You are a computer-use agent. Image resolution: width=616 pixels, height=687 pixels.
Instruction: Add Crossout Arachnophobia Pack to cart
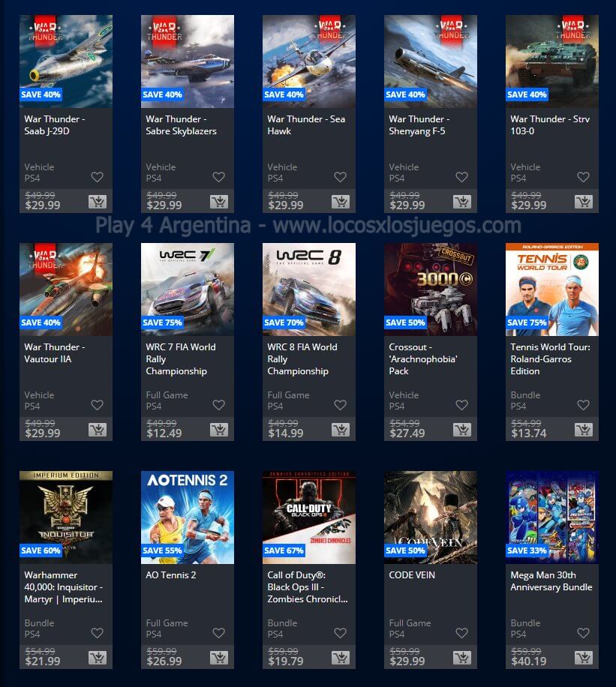[x=462, y=430]
